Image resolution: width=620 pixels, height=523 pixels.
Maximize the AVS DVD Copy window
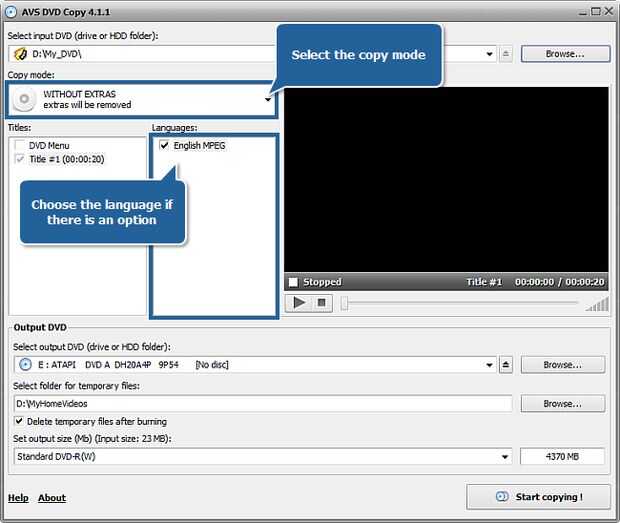tap(595, 11)
